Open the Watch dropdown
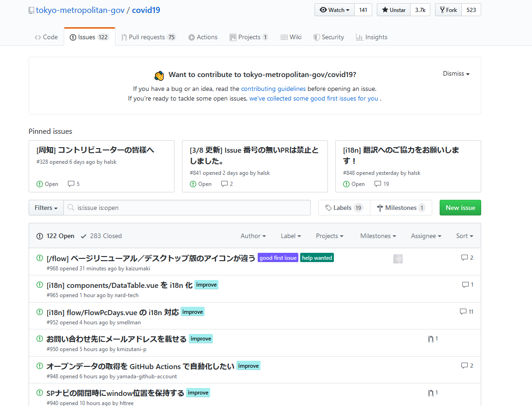This screenshot has width=532, height=406. (334, 10)
